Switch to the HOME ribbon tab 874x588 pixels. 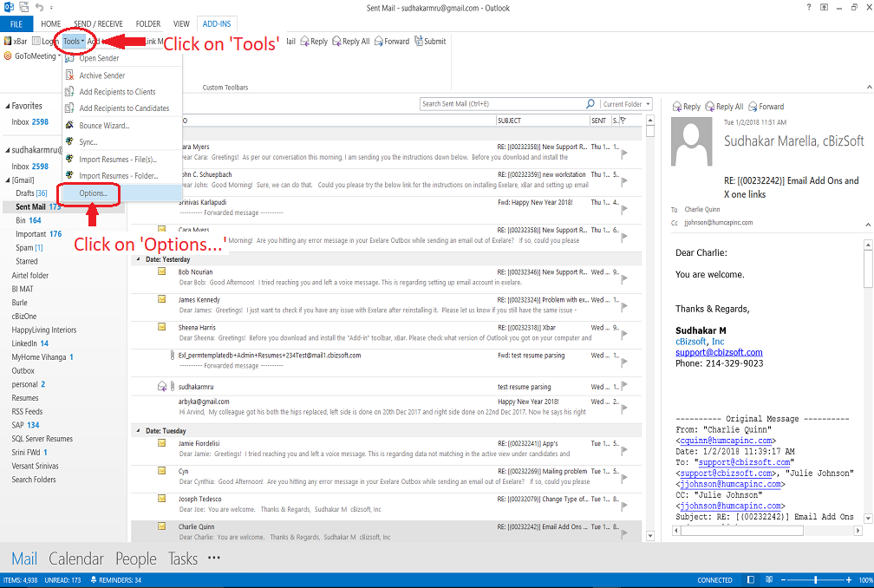(x=50, y=24)
